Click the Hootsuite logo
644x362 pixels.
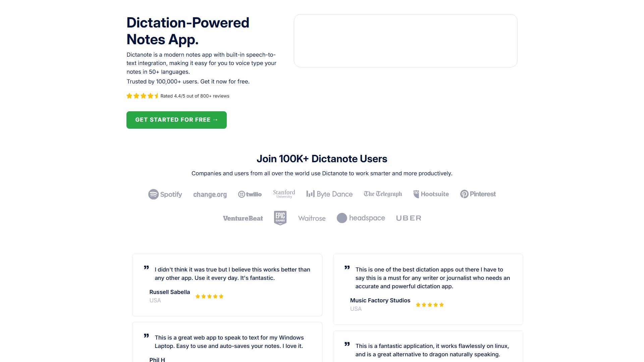pos(431,194)
